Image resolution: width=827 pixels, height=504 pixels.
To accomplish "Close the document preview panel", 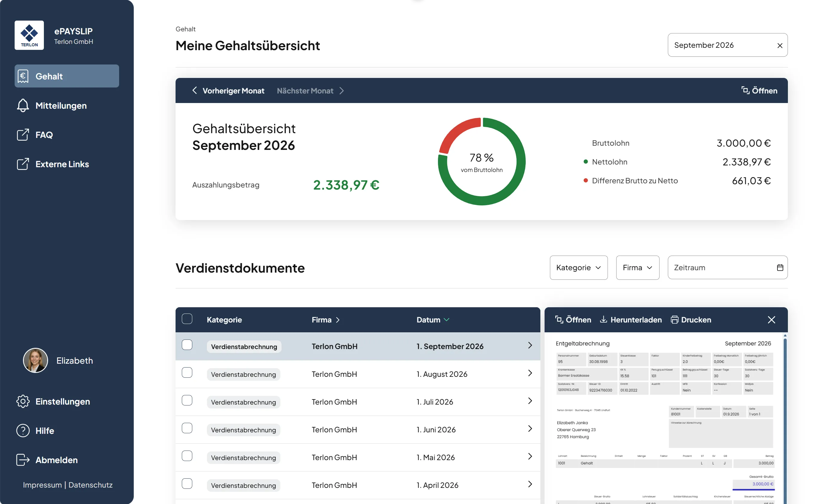I will pyautogui.click(x=771, y=319).
